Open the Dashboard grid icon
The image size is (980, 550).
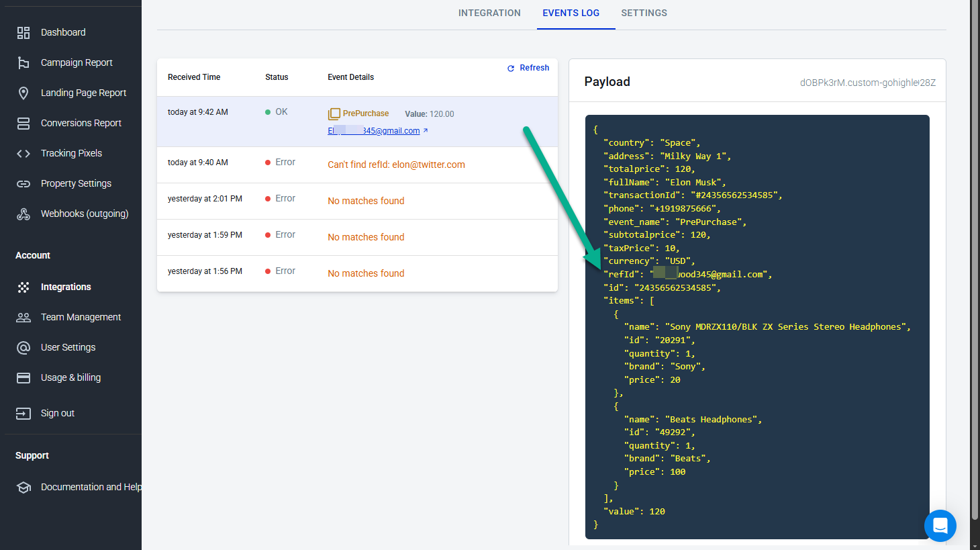point(23,32)
